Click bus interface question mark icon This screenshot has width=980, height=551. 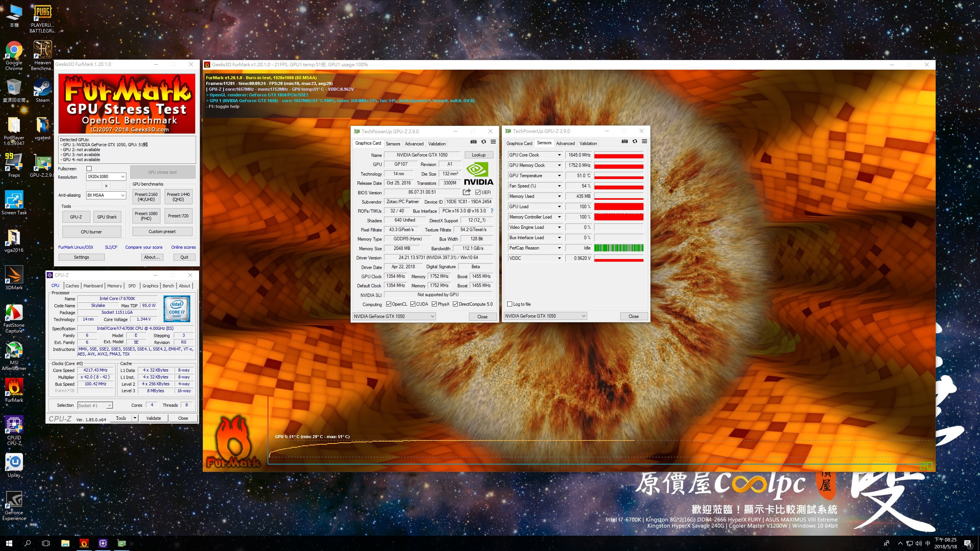coord(492,211)
